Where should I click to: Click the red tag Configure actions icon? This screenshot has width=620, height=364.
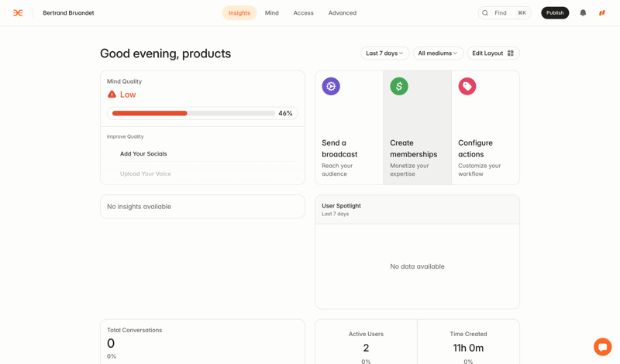(467, 87)
